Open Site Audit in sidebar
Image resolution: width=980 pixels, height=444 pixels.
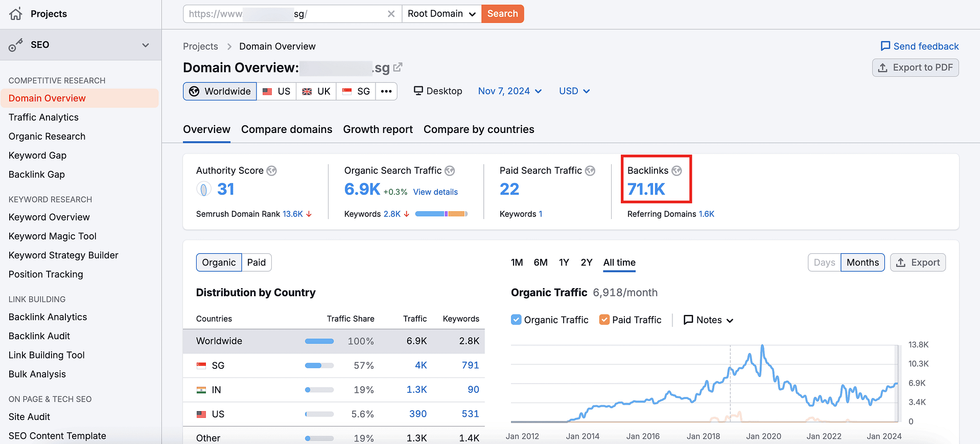(29, 416)
